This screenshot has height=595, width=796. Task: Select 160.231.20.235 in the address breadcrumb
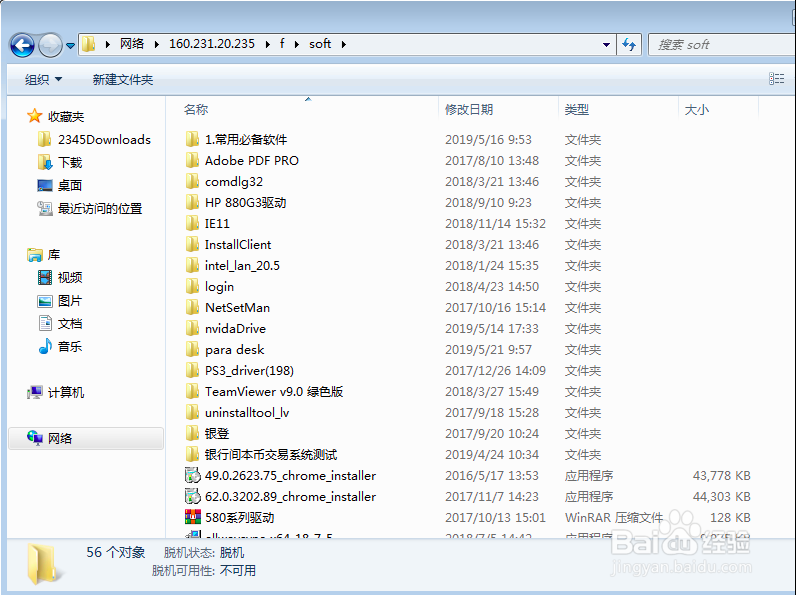click(x=212, y=44)
